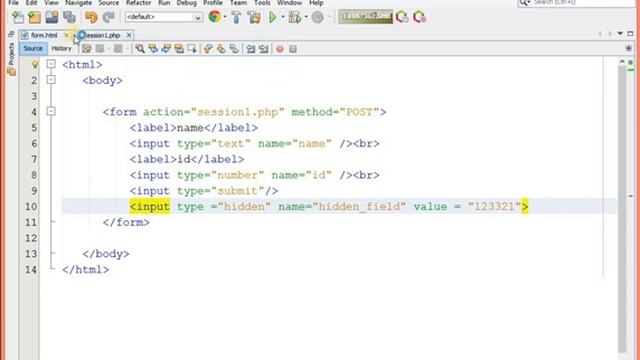Open the configuration <default> combo box

pos(164,17)
